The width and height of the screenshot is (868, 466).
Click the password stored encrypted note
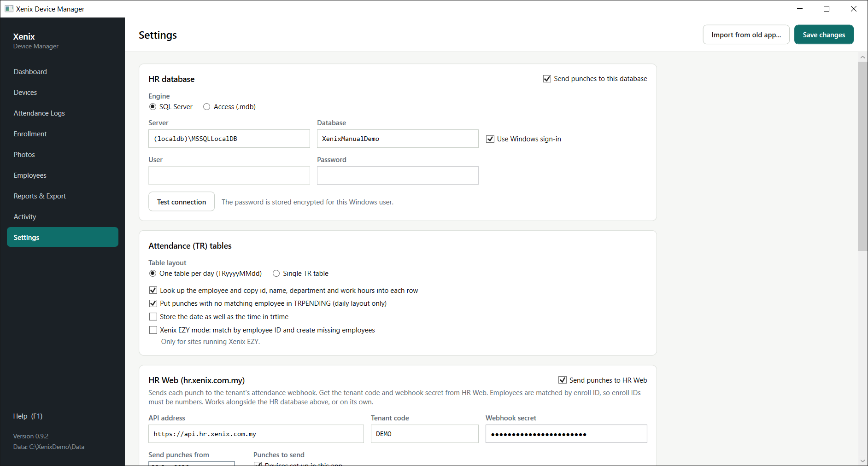click(x=307, y=202)
